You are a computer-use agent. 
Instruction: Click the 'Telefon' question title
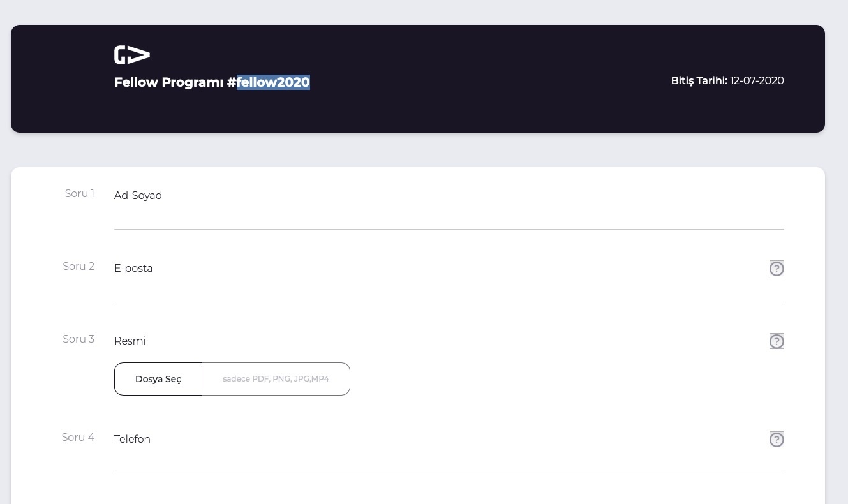[x=132, y=440]
